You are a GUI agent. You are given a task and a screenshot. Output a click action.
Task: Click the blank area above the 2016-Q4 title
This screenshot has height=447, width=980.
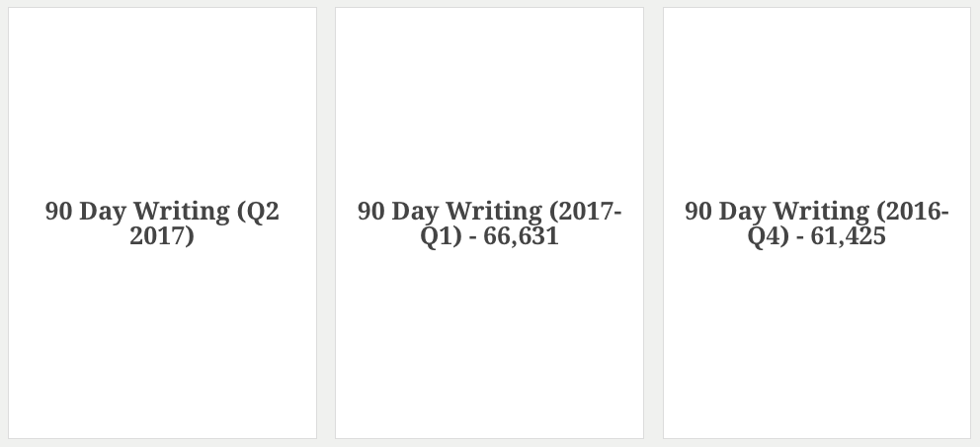817,103
